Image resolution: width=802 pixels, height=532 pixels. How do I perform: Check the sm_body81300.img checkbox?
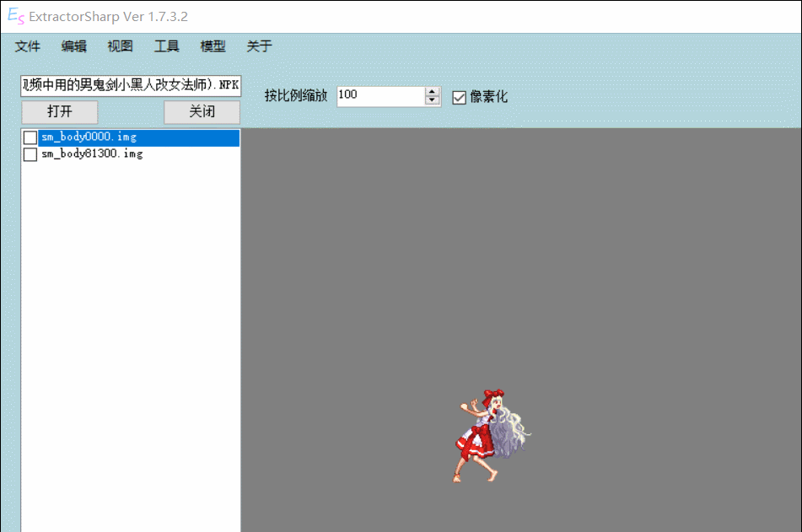[x=30, y=153]
